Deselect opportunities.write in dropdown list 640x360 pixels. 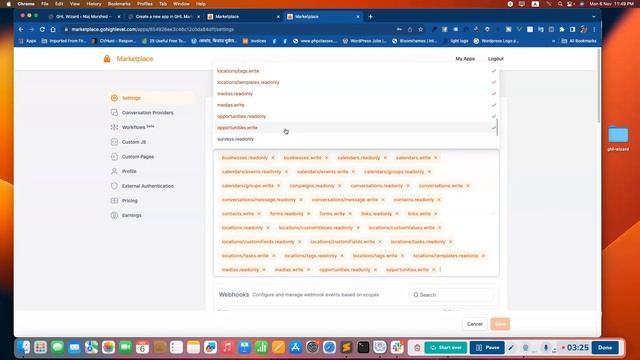coord(356,128)
